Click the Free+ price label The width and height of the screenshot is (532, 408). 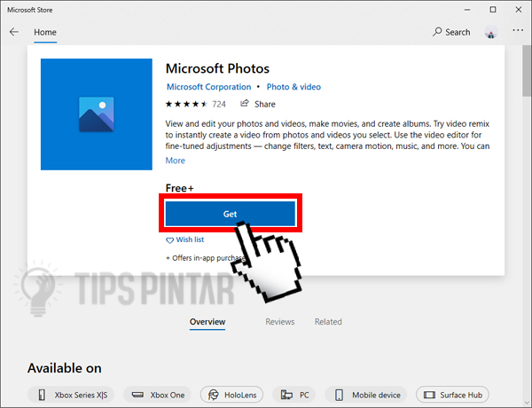tap(179, 188)
